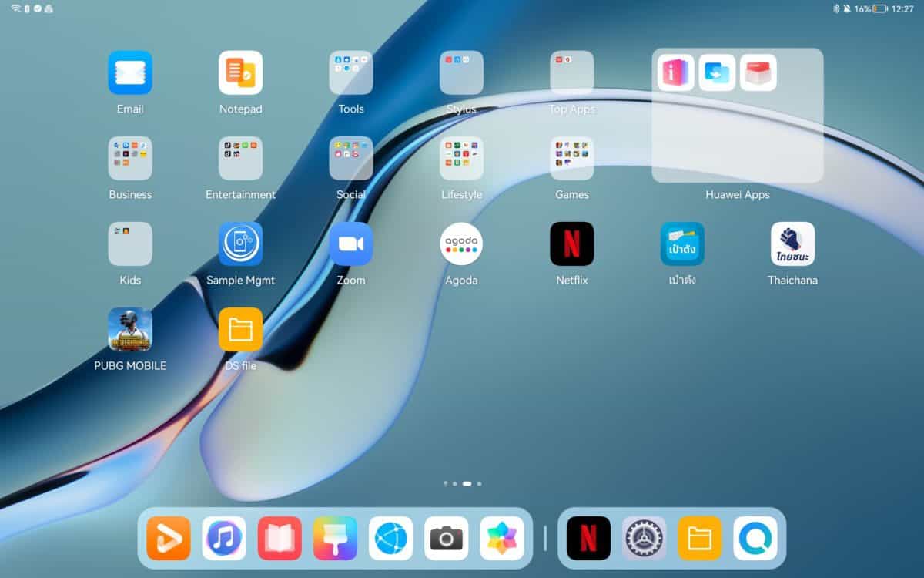924x578 pixels.
Task: Open the Themes paintbrush app in the dock
Action: (x=335, y=538)
